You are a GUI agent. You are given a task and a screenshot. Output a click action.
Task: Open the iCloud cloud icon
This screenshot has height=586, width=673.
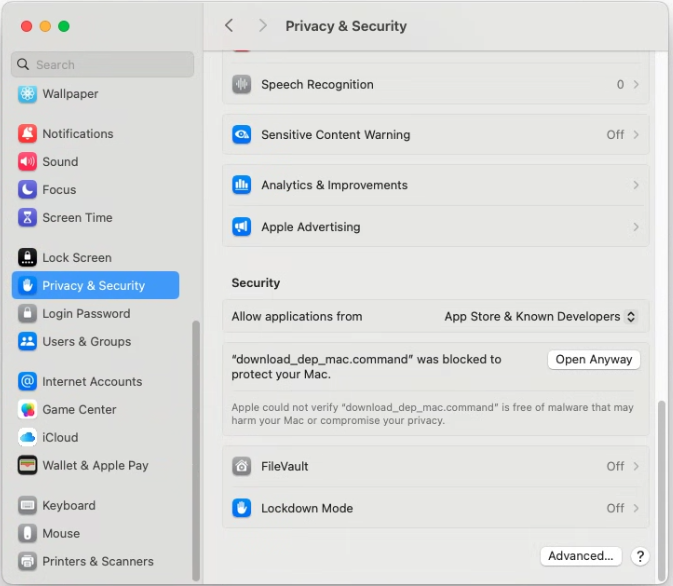coord(27,437)
